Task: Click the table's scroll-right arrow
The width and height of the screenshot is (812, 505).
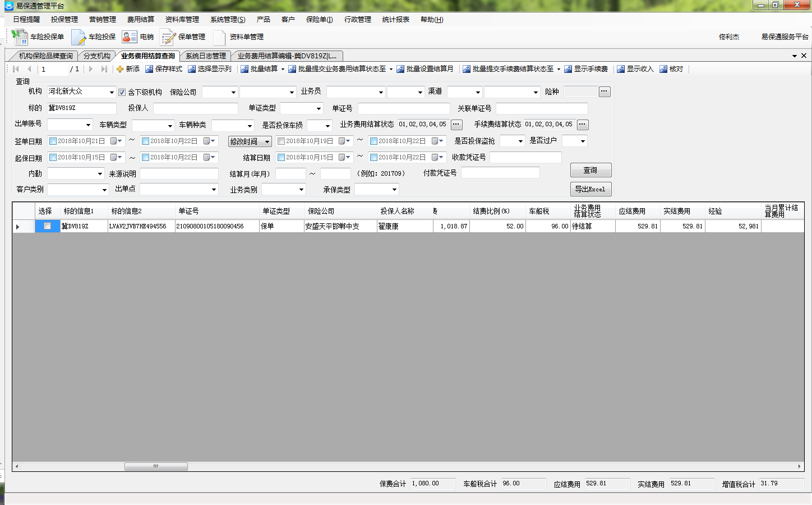Action: click(x=799, y=466)
